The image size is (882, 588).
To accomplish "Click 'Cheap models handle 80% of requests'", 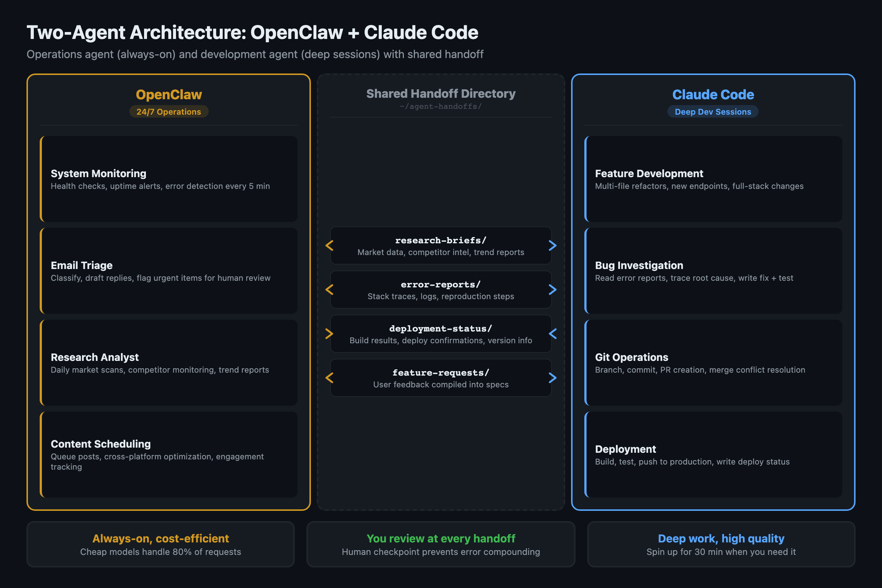I will point(161,552).
